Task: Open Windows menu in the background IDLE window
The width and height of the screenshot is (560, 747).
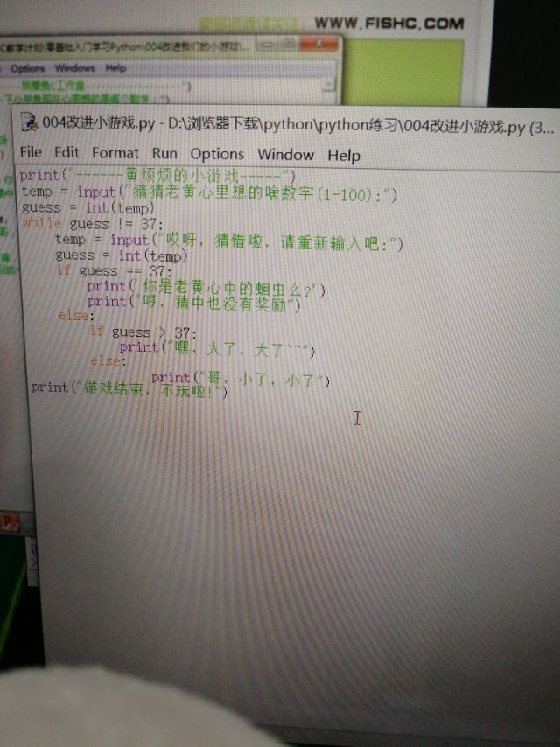Action: click(75, 68)
